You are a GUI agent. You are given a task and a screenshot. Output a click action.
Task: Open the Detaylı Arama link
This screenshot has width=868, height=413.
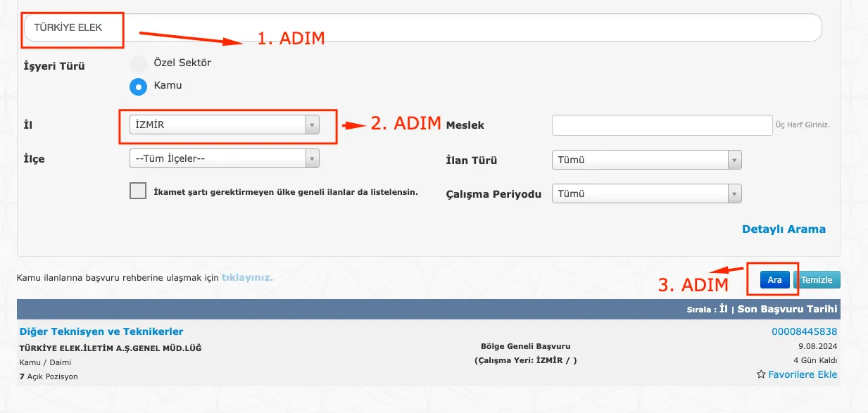coord(784,229)
